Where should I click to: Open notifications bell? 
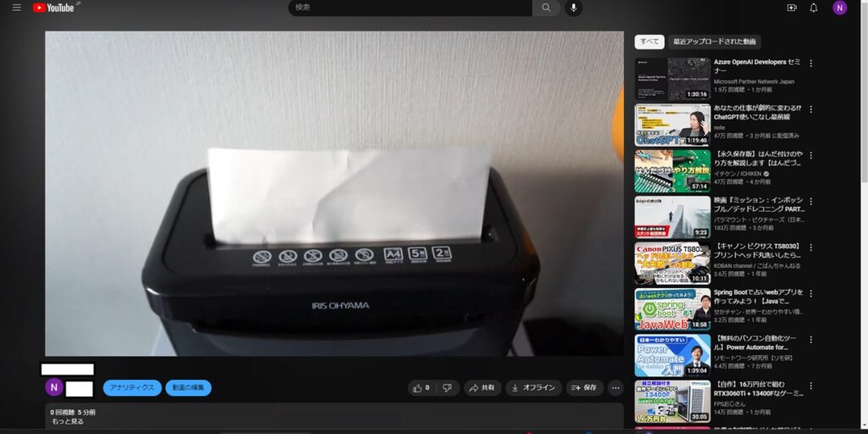813,8
